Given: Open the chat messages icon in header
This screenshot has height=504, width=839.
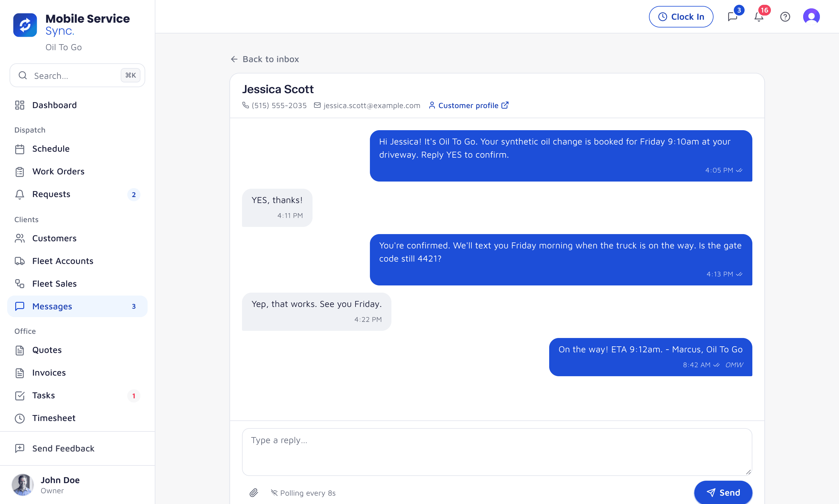Looking at the screenshot, I should click(x=732, y=17).
